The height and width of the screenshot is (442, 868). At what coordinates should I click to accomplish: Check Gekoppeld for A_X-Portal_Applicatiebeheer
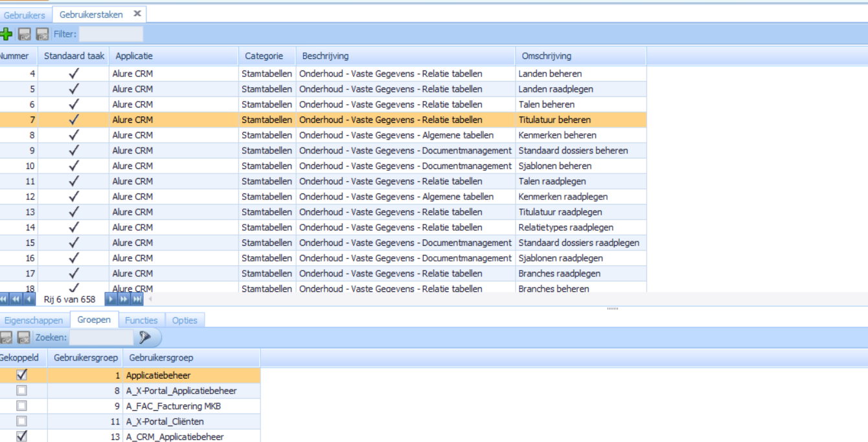point(21,391)
